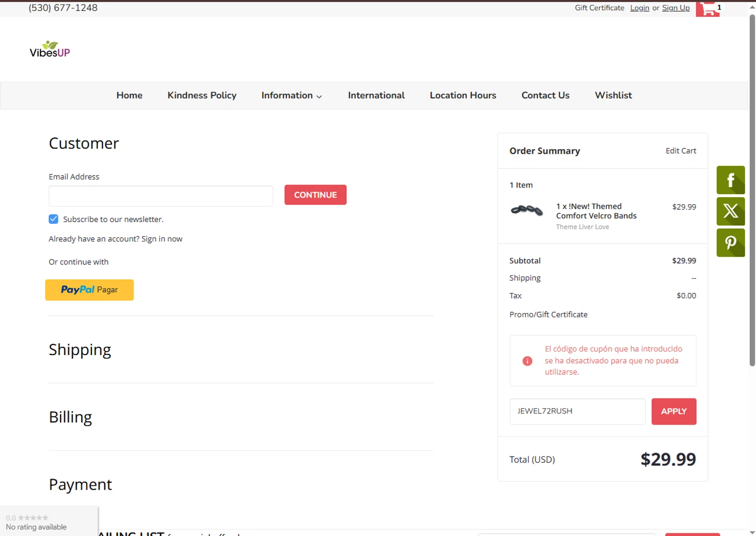The image size is (756, 536).
Task: Click the total price $29.99
Action: (x=668, y=459)
